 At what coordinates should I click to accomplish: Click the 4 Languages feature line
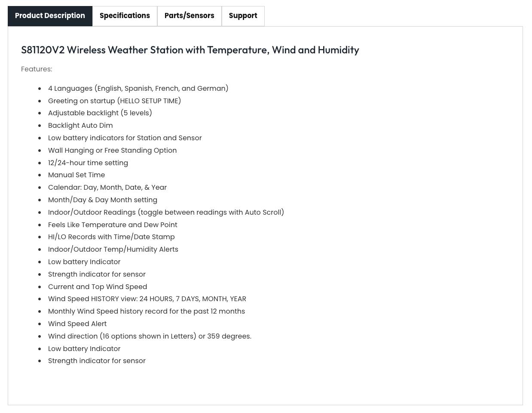coord(138,88)
